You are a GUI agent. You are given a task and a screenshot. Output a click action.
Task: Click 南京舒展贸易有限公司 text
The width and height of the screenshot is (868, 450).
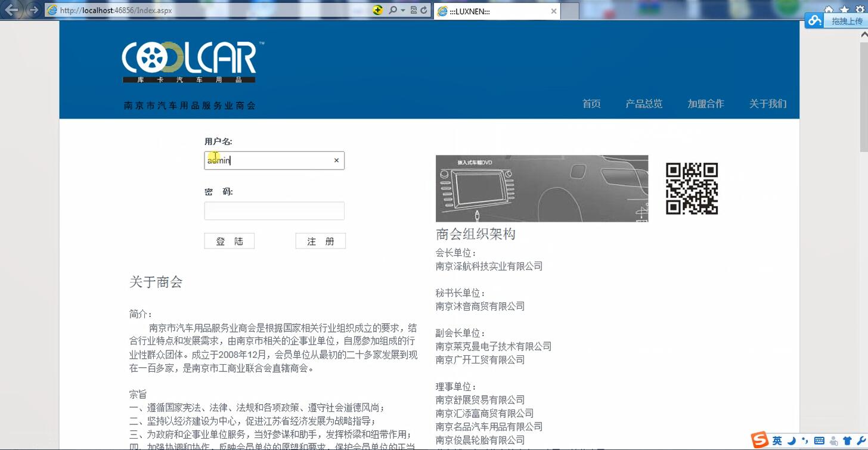480,400
